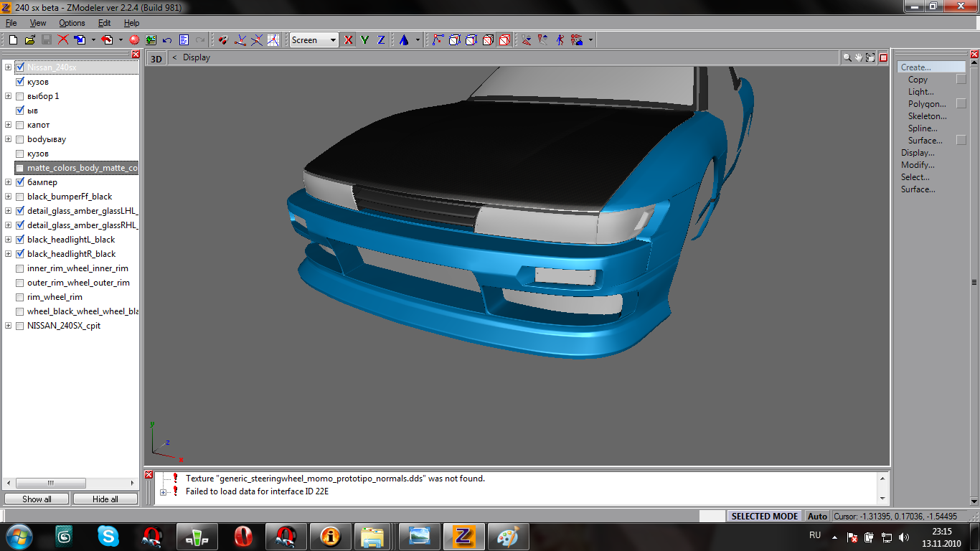This screenshot has width=980, height=551.
Task: Open the Materials editor red sphere icon
Action: click(134, 40)
